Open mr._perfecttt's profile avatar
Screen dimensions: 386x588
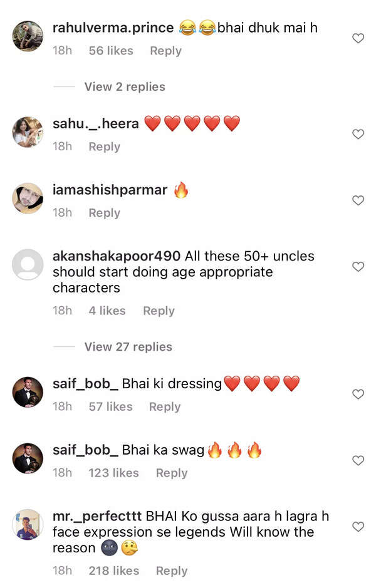[x=28, y=525]
